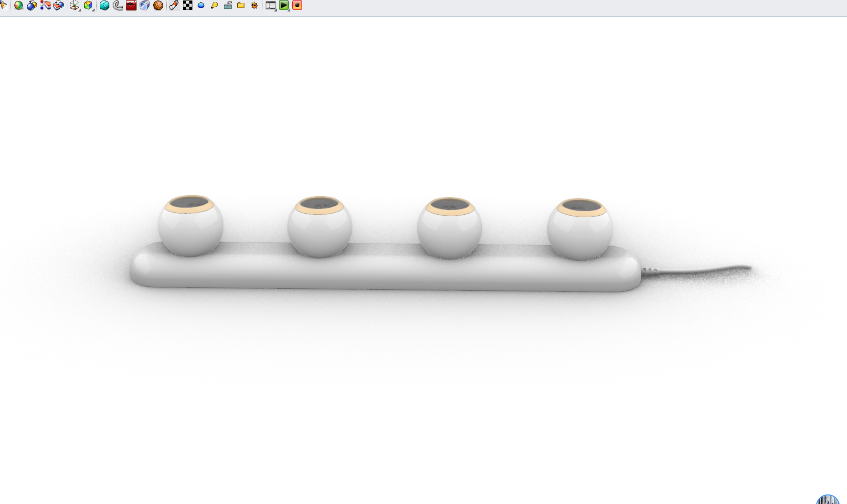Click the rainbow colored cube icon
This screenshot has height=504, width=847.
coord(88,6)
